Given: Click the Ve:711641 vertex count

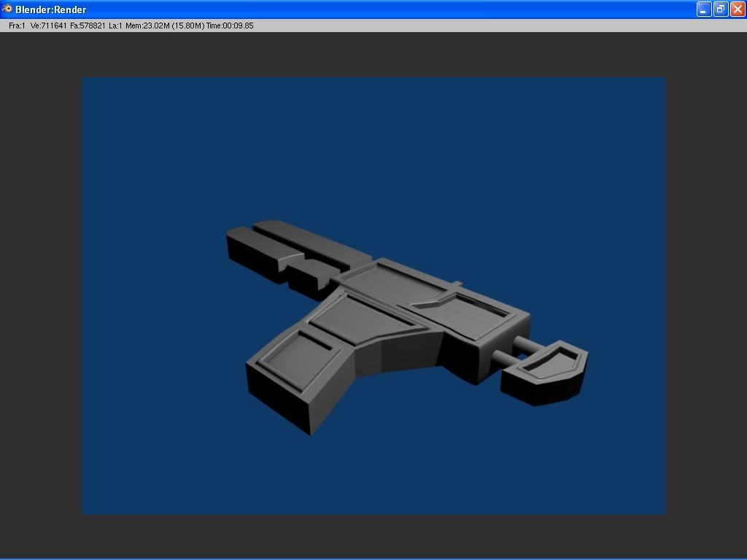Looking at the screenshot, I should (48, 26).
